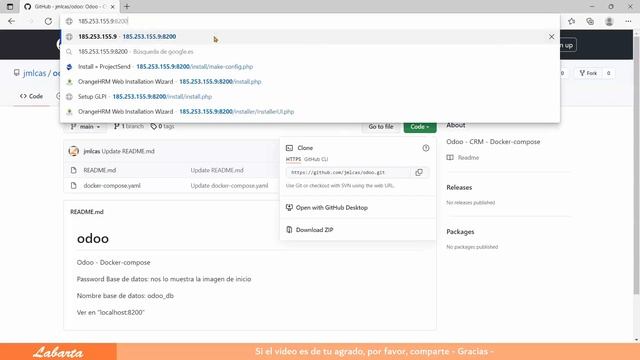Open the browser profile avatar
Screen dimensions: 640x360
(609, 21)
